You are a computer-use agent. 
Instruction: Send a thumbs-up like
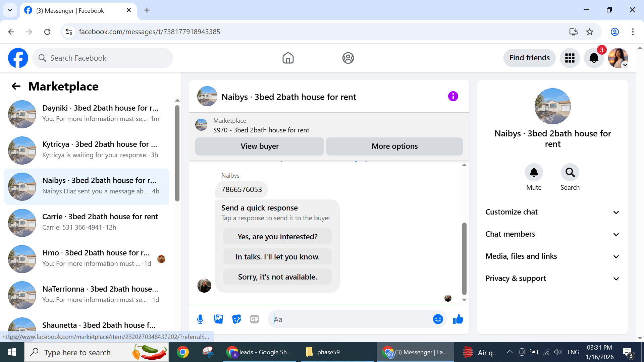[x=458, y=319]
